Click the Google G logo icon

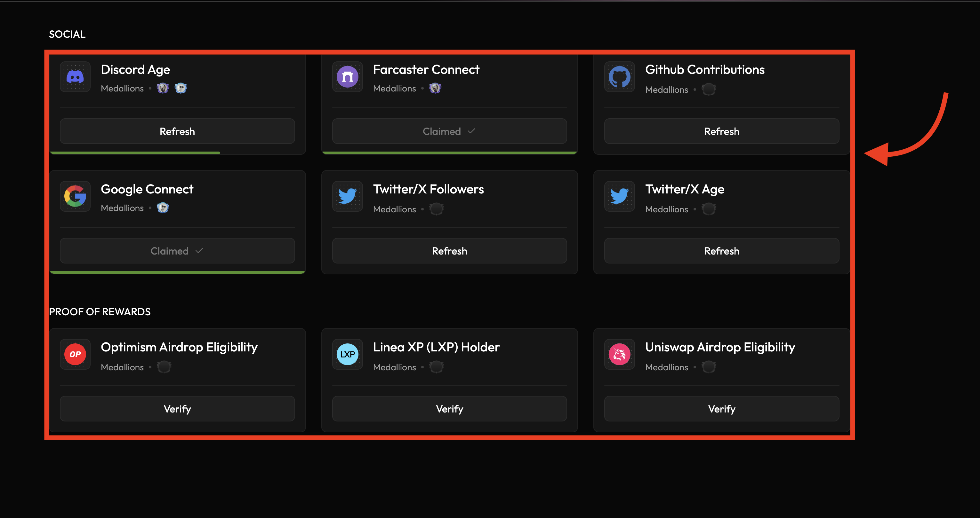pyautogui.click(x=75, y=196)
